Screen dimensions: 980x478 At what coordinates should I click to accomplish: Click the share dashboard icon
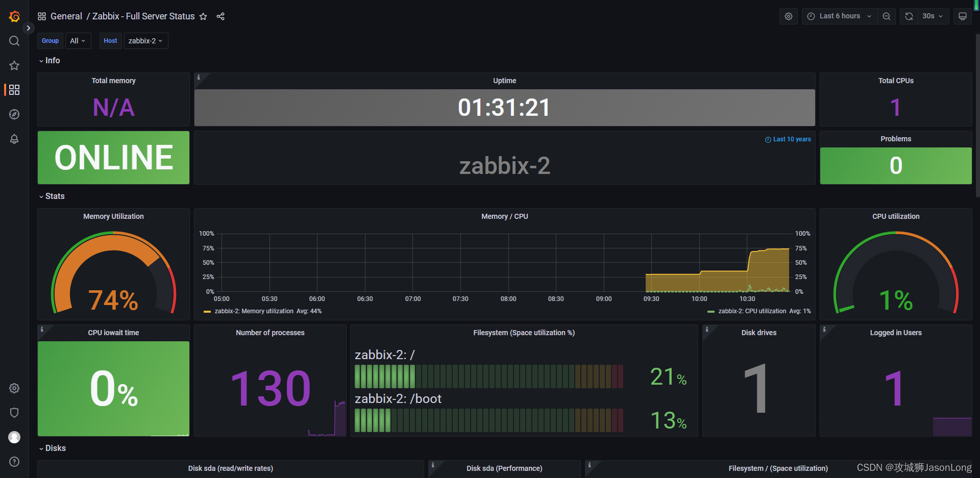tap(220, 16)
